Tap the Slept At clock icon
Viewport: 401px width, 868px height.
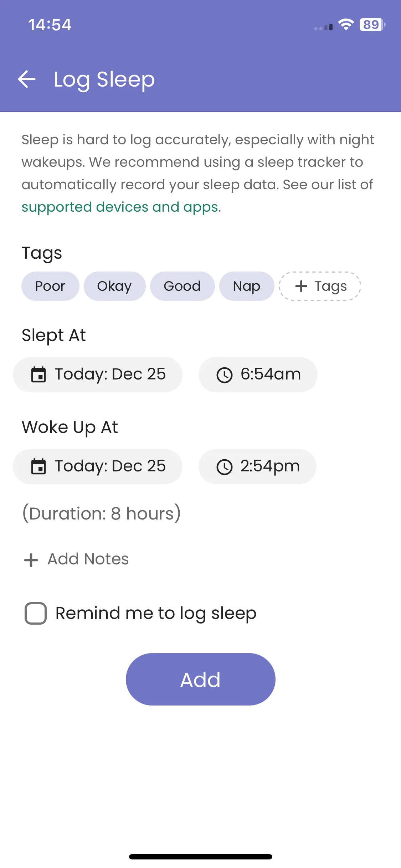[x=225, y=375]
